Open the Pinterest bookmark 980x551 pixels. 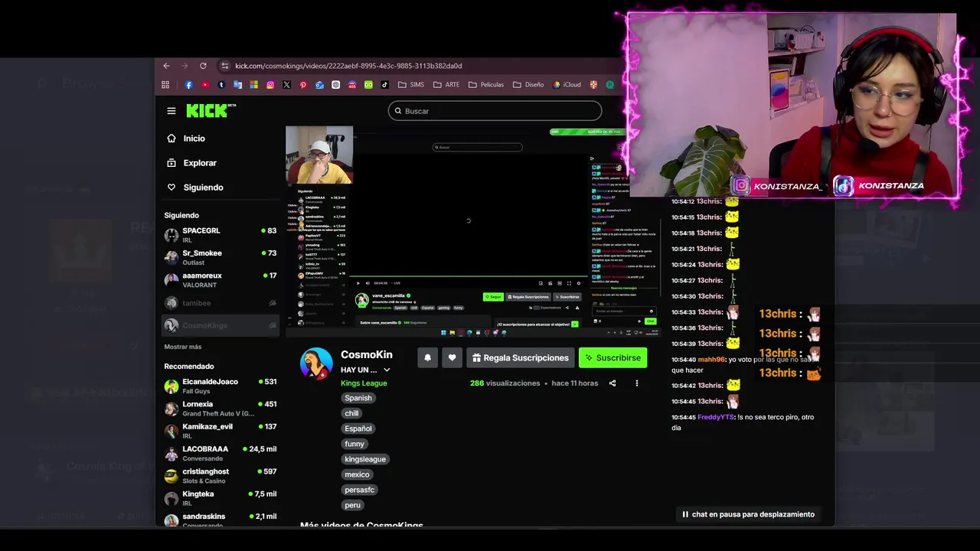pyautogui.click(x=303, y=85)
